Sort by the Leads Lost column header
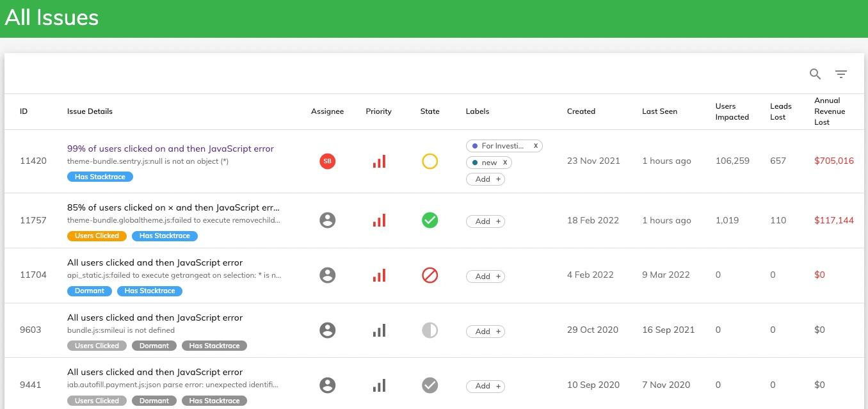Viewport: 868px width, 409px height. click(x=781, y=111)
